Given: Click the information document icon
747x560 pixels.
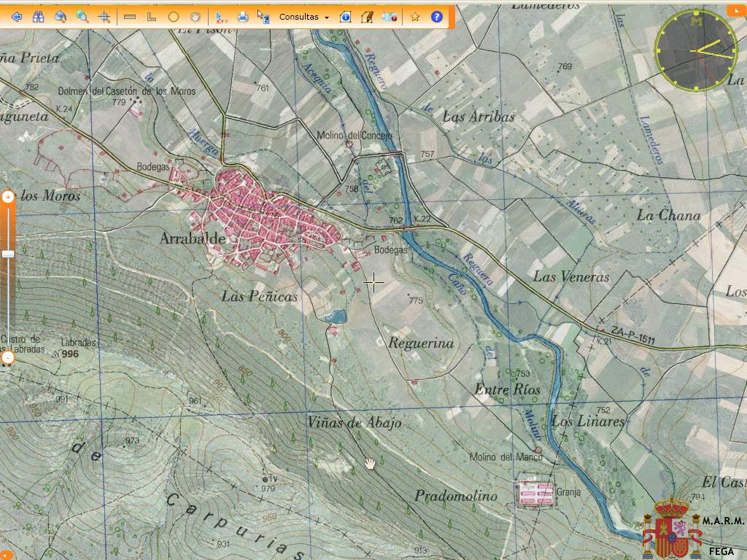Looking at the screenshot, I should (346, 17).
